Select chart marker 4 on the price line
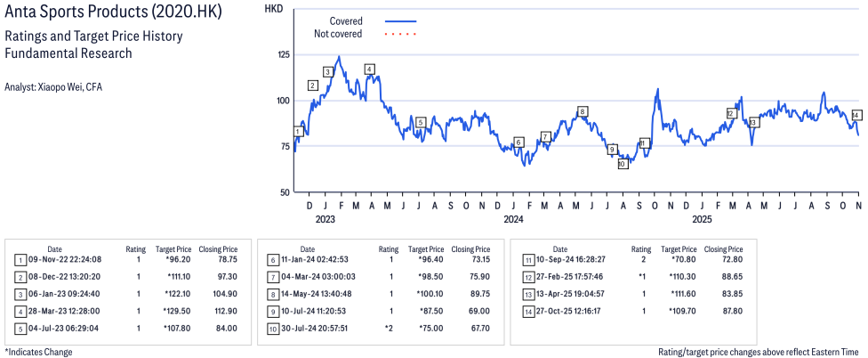 (369, 69)
